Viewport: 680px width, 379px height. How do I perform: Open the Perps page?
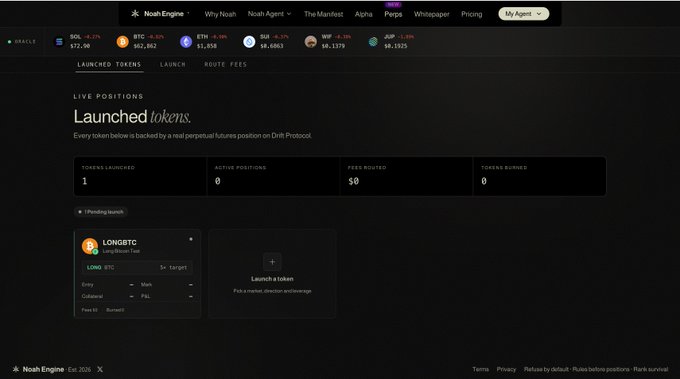(x=393, y=14)
